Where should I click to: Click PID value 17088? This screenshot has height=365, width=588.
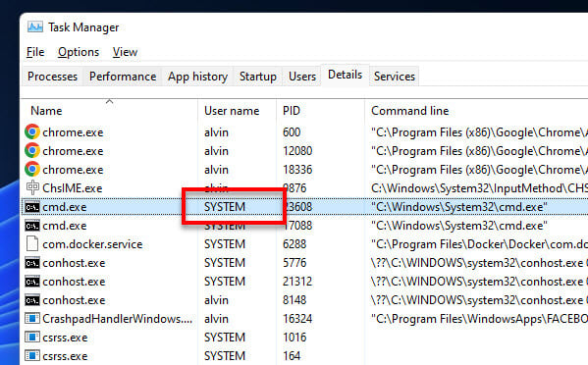pos(298,226)
